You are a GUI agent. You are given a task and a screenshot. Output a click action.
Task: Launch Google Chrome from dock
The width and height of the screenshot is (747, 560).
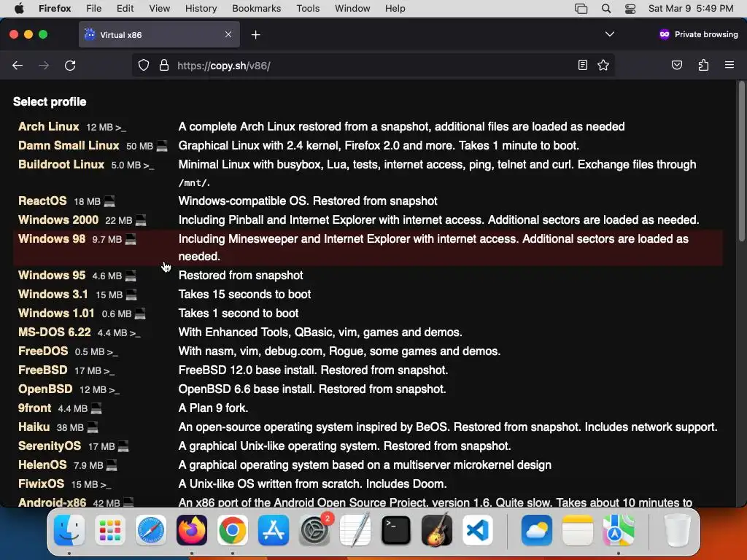pyautogui.click(x=233, y=530)
